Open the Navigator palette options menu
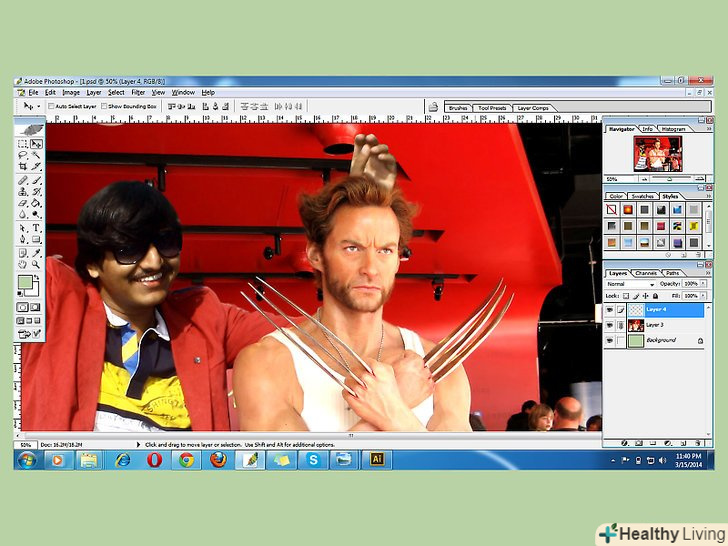728x546 pixels. [709, 129]
